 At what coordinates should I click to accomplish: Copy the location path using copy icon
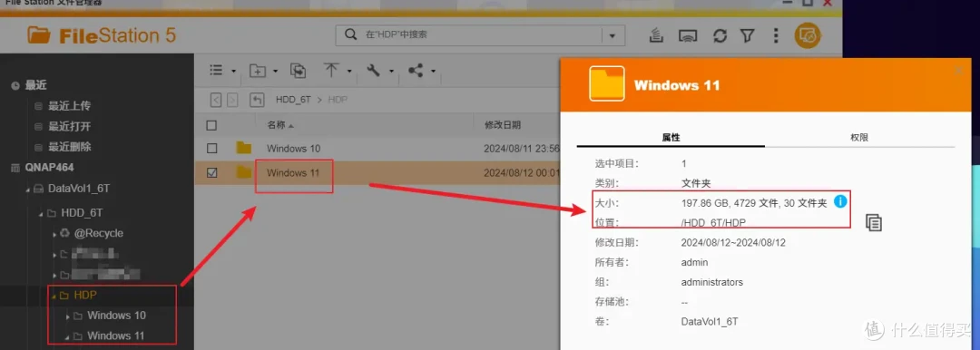point(874,222)
